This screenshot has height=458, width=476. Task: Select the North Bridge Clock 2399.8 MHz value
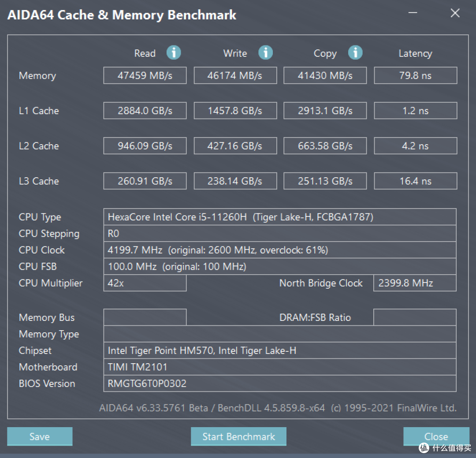415,283
